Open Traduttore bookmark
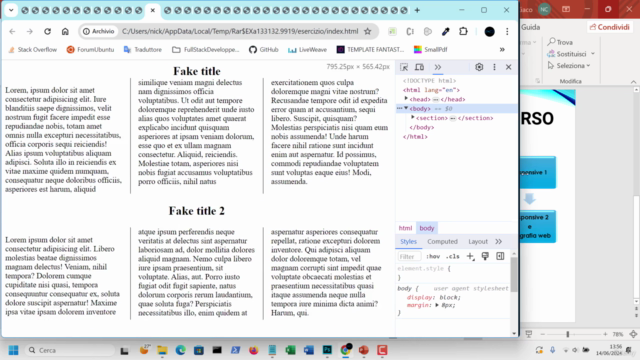The height and width of the screenshot is (360, 640). click(143, 49)
